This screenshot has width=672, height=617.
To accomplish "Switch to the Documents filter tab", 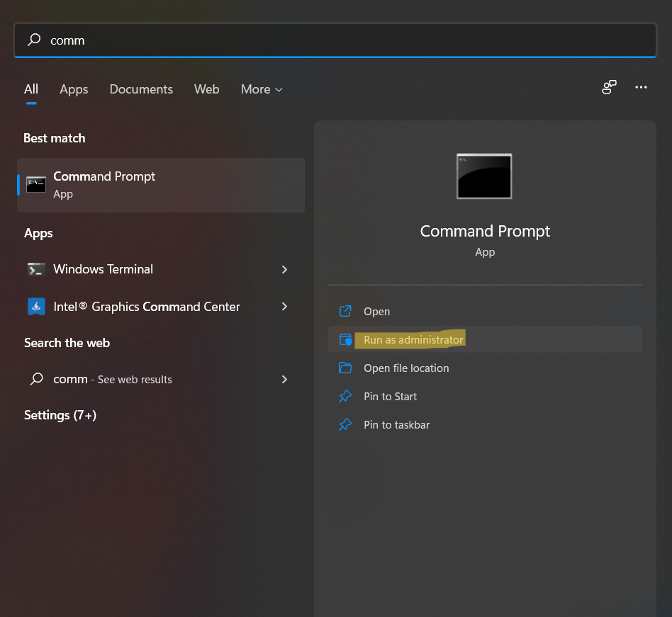I will (x=141, y=89).
